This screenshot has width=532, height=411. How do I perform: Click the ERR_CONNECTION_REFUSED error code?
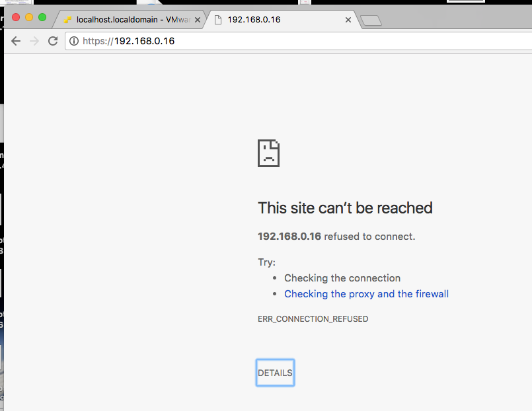tap(313, 319)
